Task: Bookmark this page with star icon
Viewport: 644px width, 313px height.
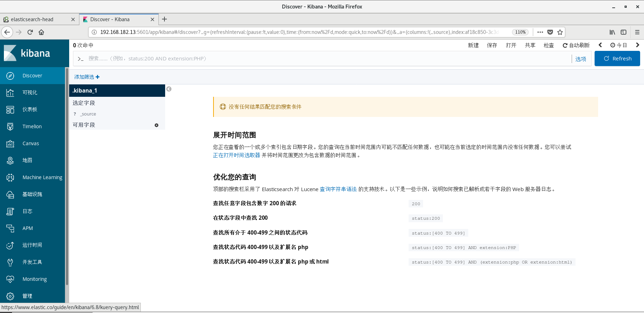Action: (x=560, y=32)
